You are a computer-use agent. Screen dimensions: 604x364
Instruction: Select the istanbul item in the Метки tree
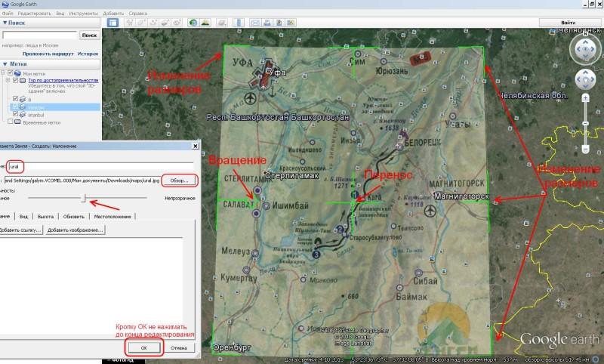35,115
